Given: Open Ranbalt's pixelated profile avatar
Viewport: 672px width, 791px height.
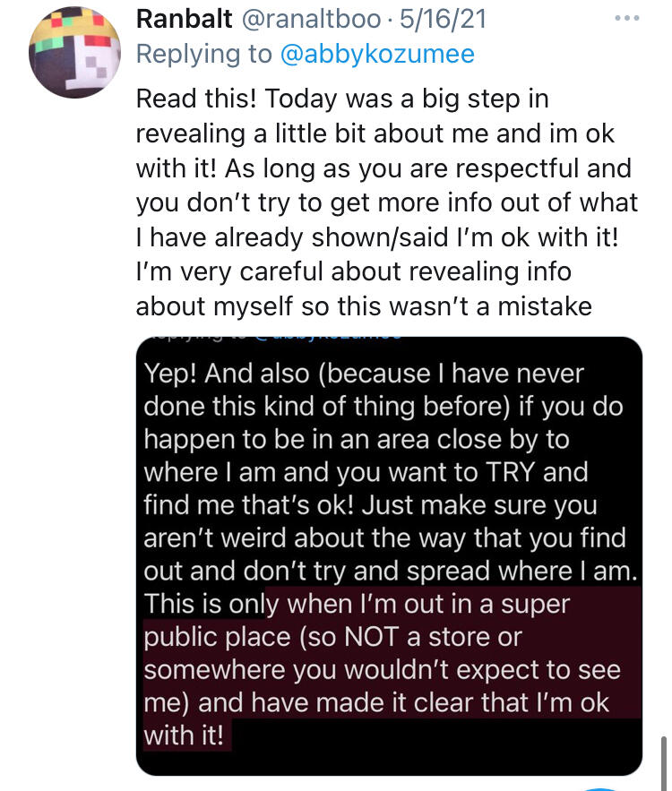Looking at the screenshot, I should tap(70, 56).
